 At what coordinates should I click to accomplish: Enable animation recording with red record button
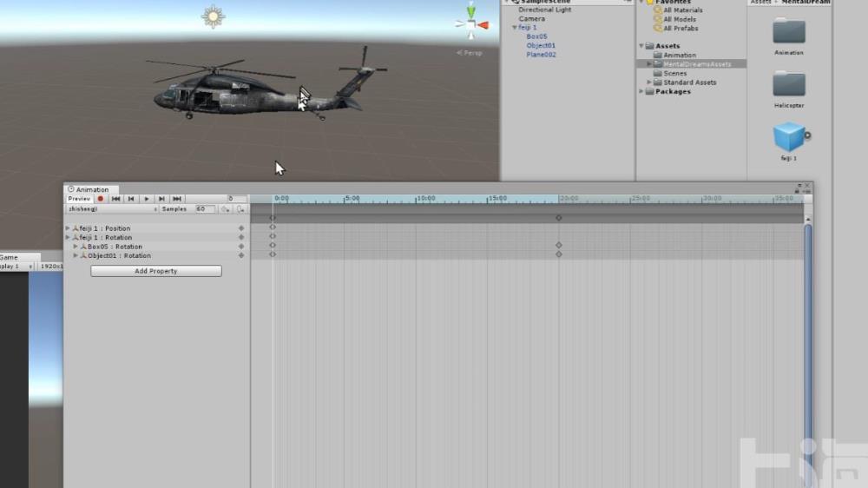(x=100, y=199)
